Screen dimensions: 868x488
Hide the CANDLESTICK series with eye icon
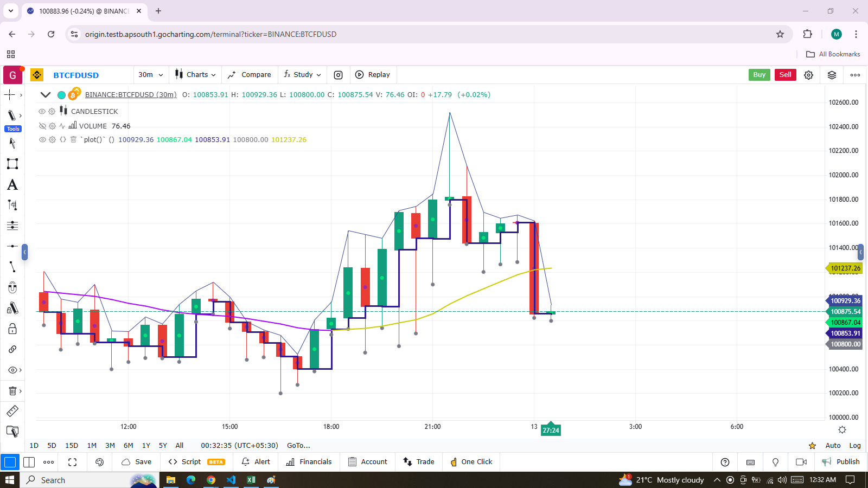42,111
